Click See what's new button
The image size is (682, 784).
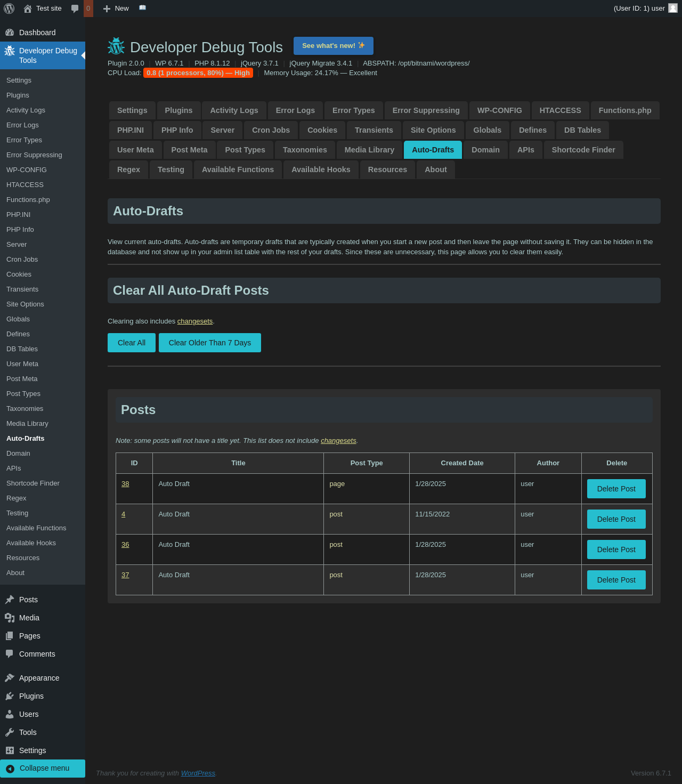tap(333, 46)
